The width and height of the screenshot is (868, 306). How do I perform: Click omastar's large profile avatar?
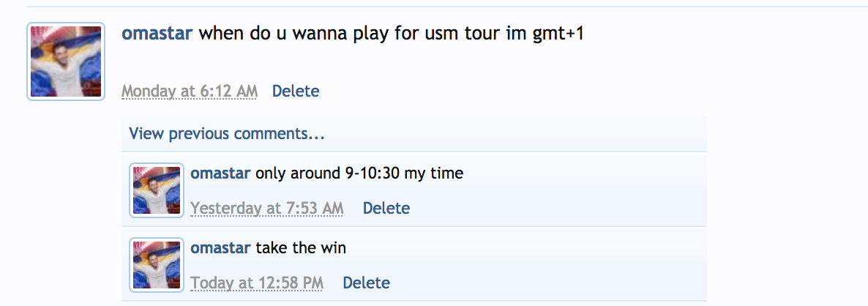click(x=66, y=61)
